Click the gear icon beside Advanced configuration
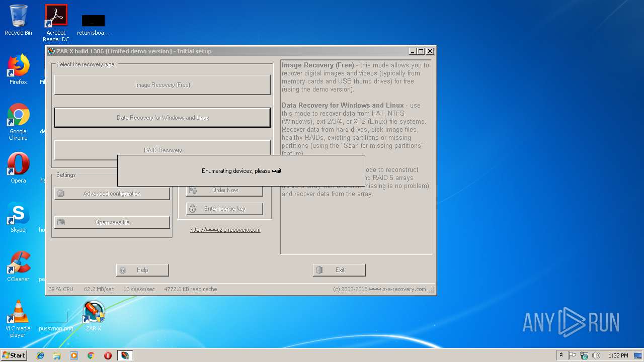The height and width of the screenshot is (362, 644). [x=61, y=194]
